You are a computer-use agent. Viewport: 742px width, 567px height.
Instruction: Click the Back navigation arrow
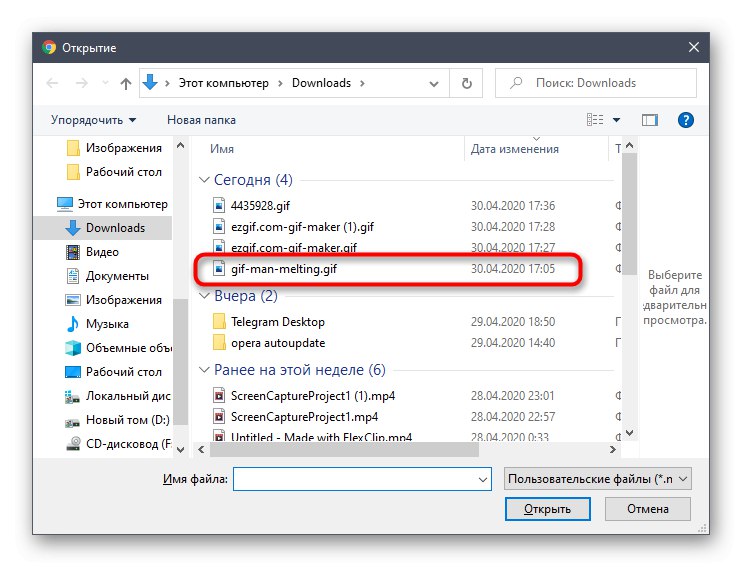pos(52,83)
